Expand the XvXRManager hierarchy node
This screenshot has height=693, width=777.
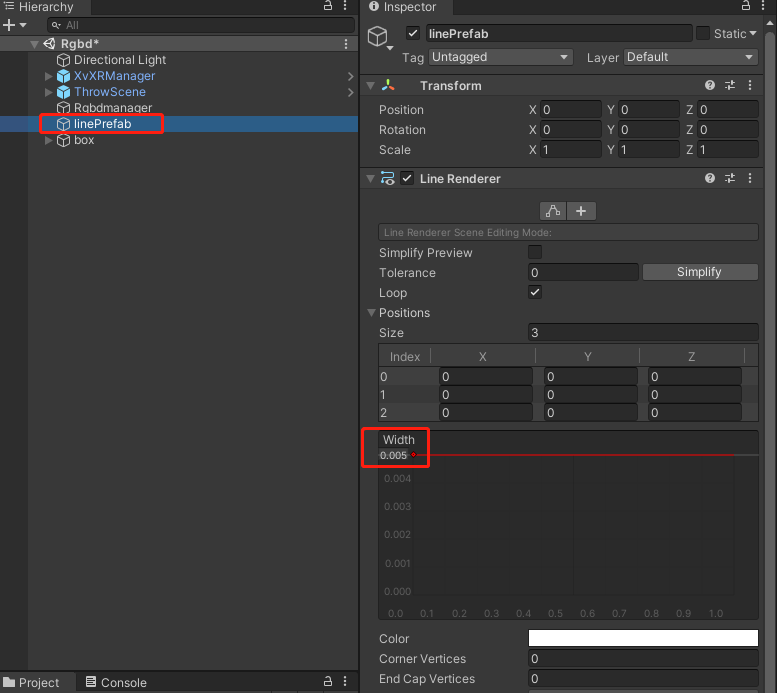pos(48,76)
